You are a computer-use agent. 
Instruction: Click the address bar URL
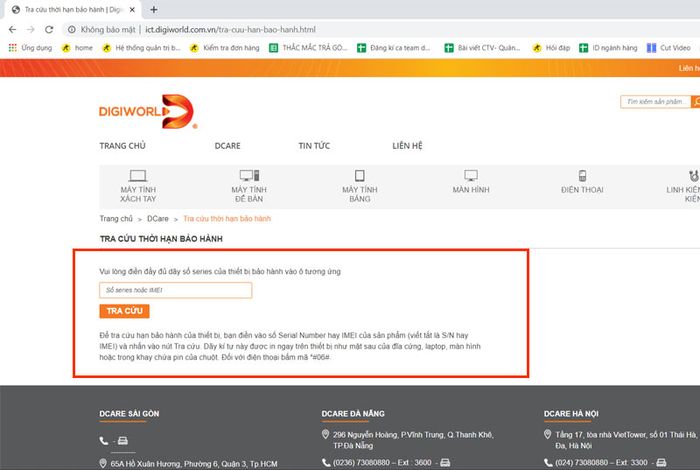(230, 29)
